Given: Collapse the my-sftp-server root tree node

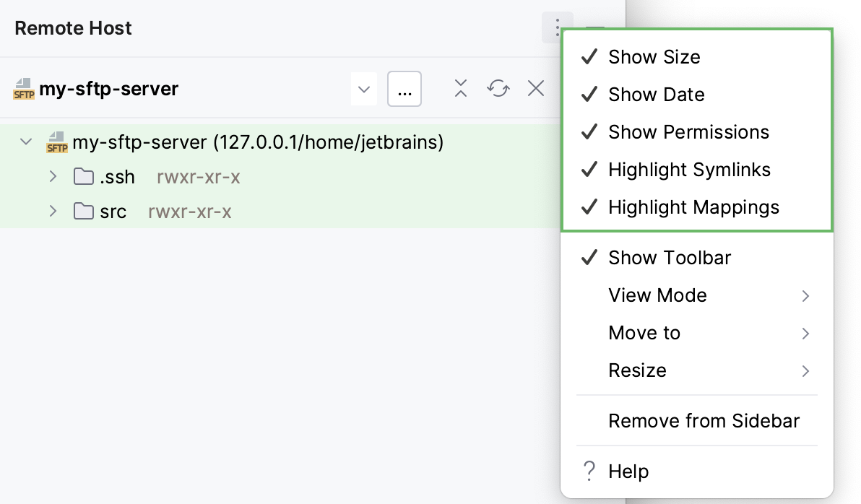Looking at the screenshot, I should click(x=26, y=142).
